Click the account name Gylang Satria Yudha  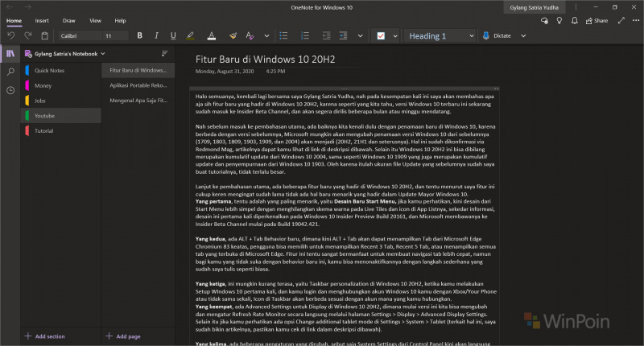(x=534, y=7)
